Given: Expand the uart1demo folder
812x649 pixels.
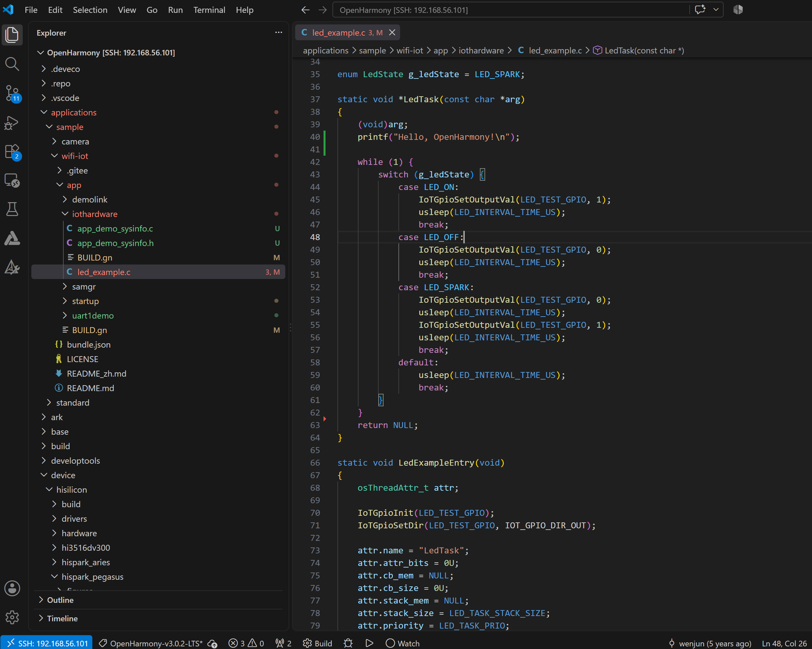Looking at the screenshot, I should [158, 315].
